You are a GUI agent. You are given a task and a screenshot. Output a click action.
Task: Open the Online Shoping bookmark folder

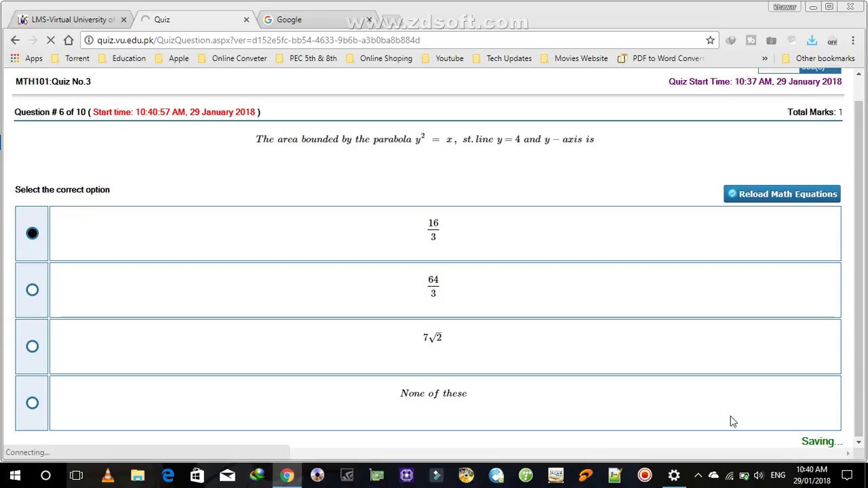point(379,58)
